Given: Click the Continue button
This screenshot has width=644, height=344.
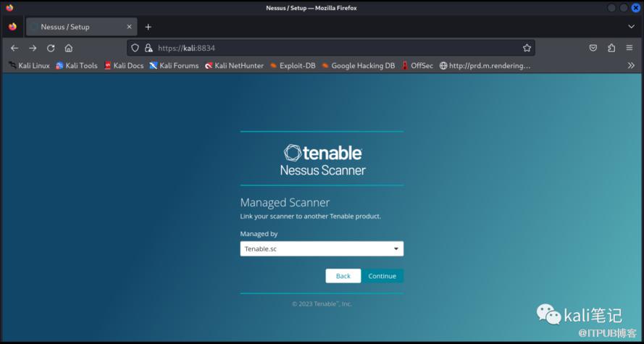Looking at the screenshot, I should click(382, 276).
